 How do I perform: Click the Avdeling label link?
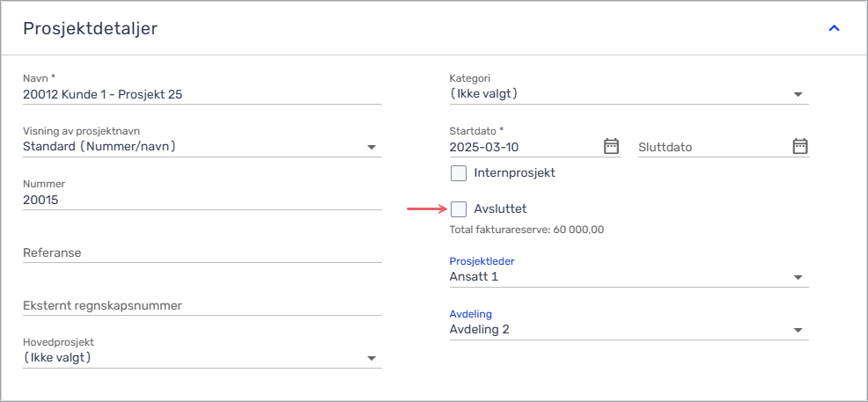471,314
